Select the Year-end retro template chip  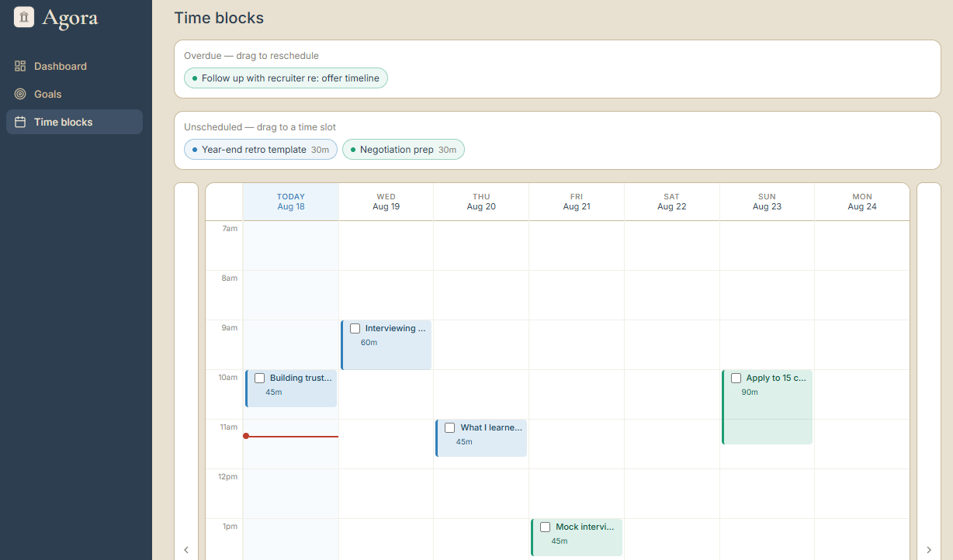point(261,150)
